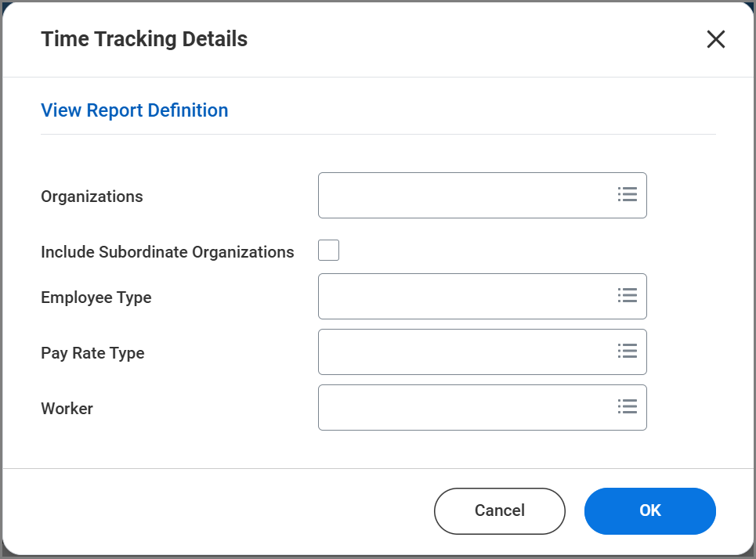
Task: Select the Pay Rate Type input field
Action: (462, 352)
